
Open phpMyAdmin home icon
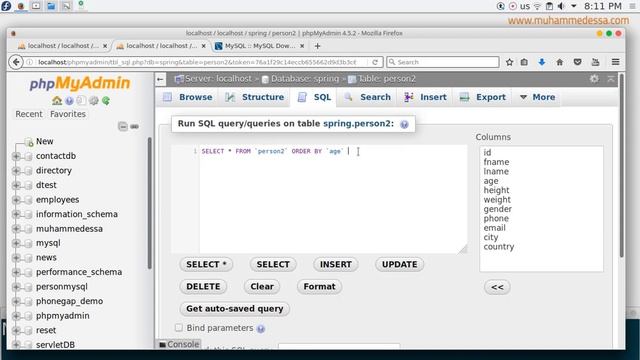click(57, 100)
